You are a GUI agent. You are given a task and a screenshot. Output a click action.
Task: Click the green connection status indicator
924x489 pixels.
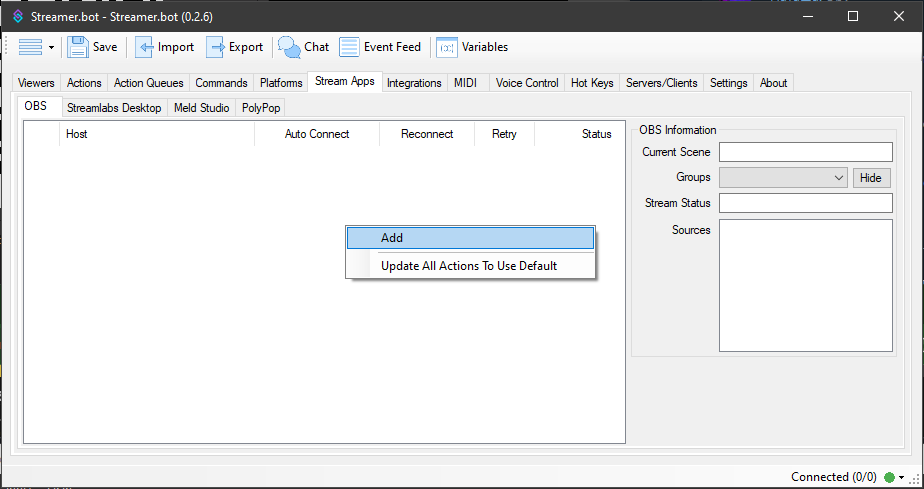pyautogui.click(x=889, y=477)
